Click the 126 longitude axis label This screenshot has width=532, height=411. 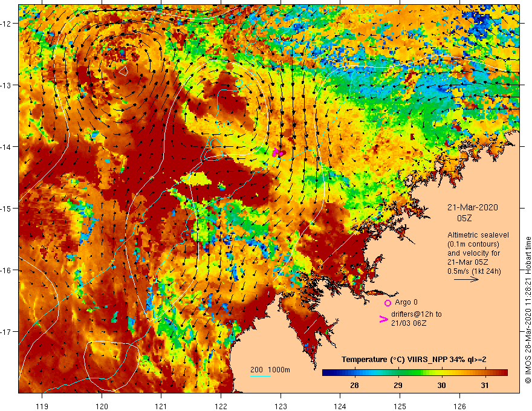(x=459, y=406)
